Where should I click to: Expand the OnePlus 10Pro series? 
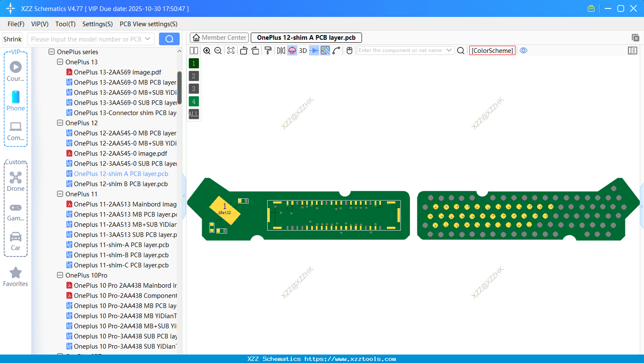click(60, 275)
